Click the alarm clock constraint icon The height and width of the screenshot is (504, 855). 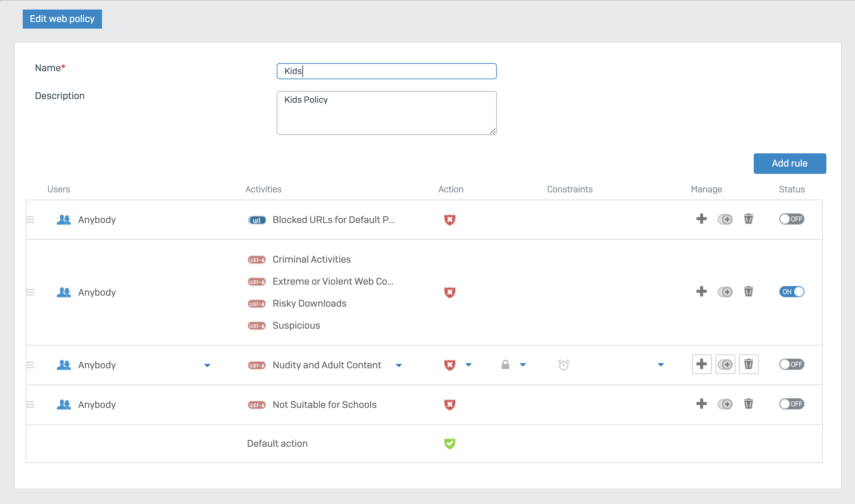pos(563,365)
